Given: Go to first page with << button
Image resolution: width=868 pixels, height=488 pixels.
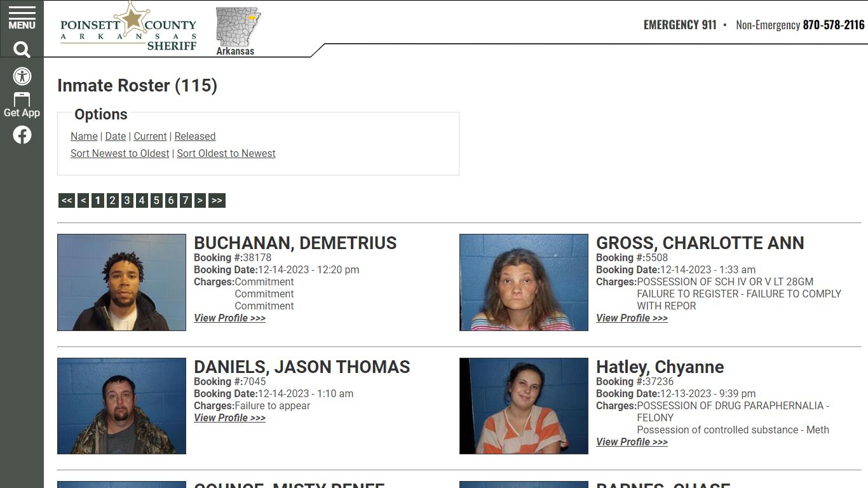Looking at the screenshot, I should coord(67,201).
